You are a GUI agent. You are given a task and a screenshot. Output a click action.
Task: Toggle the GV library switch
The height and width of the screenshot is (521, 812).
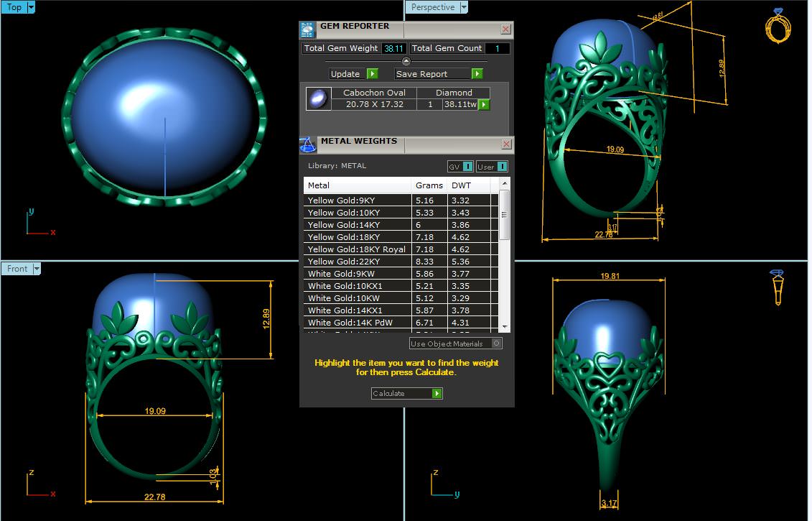tap(467, 167)
